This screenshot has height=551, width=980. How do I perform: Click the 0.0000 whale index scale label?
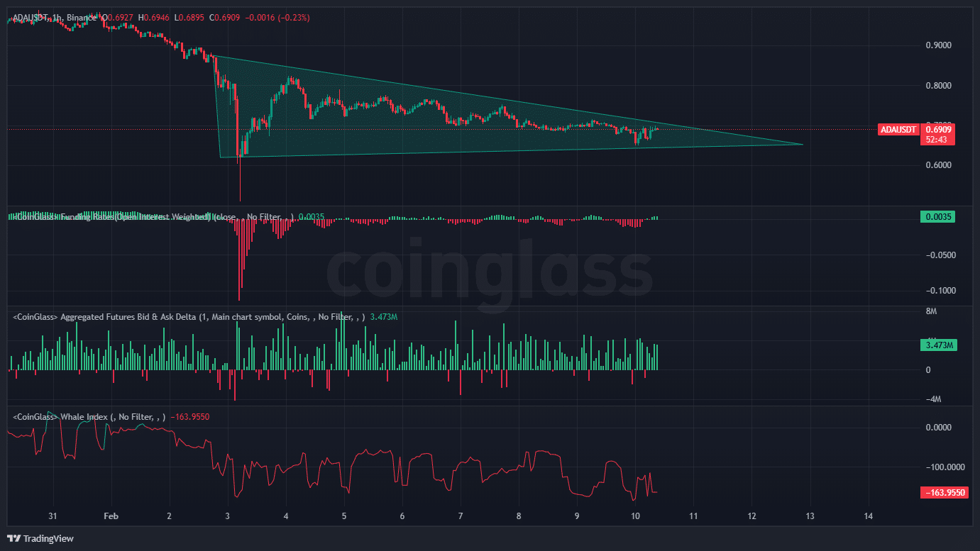938,428
